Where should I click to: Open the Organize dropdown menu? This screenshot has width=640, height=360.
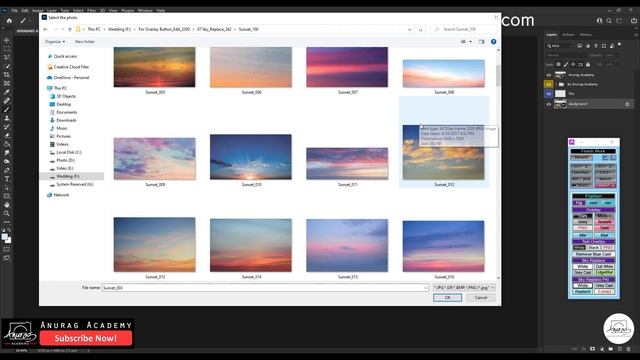[x=55, y=42]
